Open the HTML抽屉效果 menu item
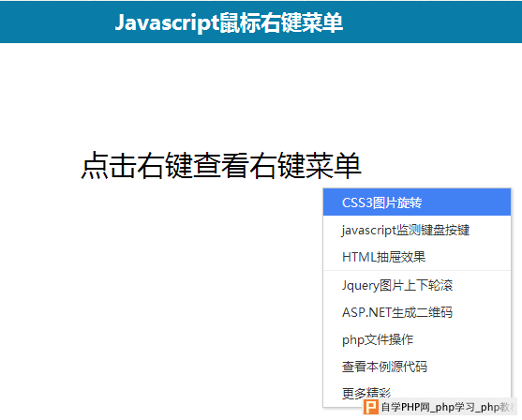Image resolution: width=522 pixels, height=420 pixels. 417,257
